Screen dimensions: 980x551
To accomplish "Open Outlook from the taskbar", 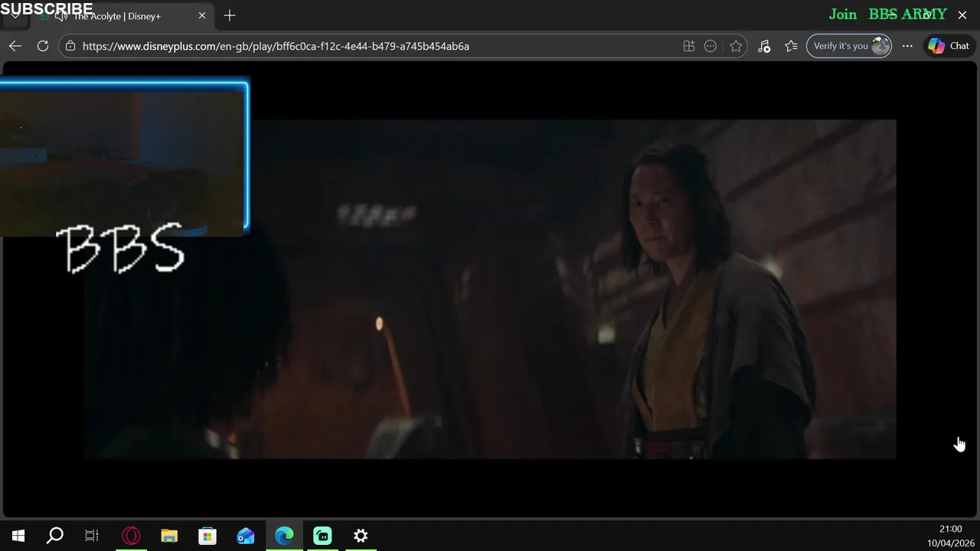I will point(246,536).
